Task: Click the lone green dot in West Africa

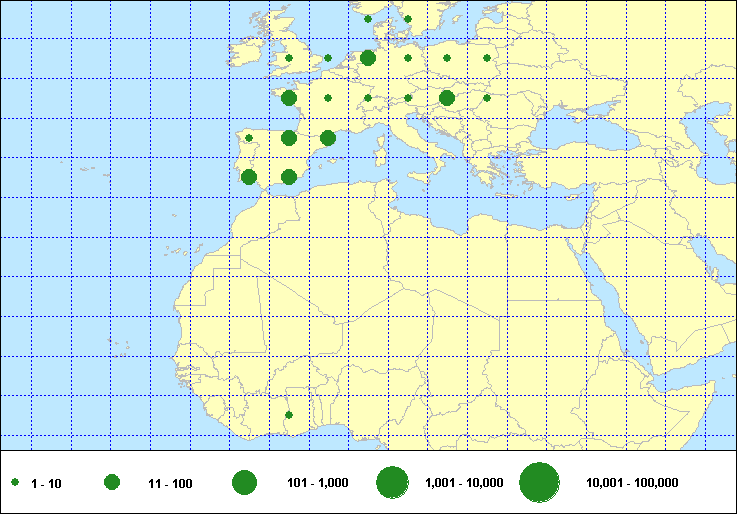Action: pyautogui.click(x=289, y=414)
